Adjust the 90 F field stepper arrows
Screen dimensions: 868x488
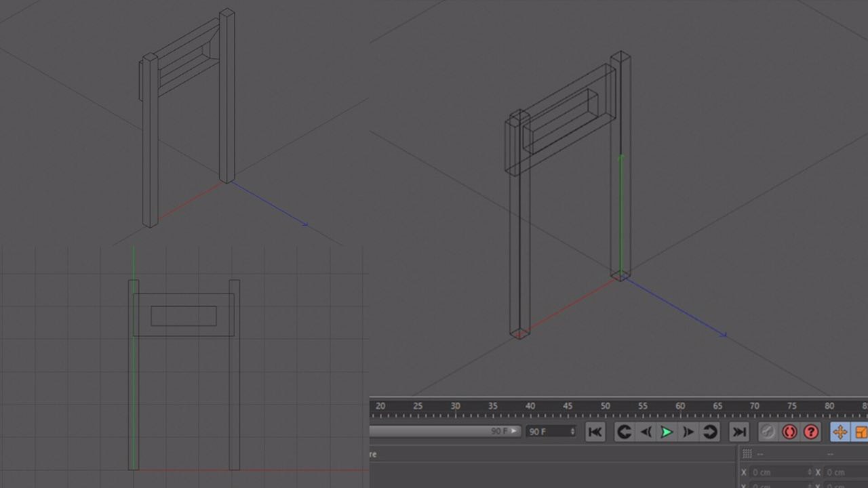pyautogui.click(x=573, y=431)
